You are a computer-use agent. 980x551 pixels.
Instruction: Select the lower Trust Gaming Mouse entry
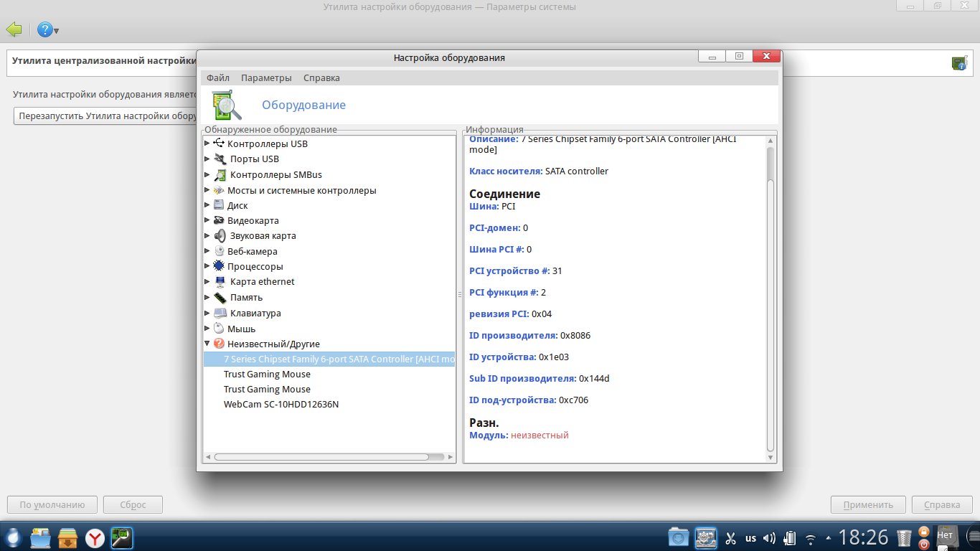tap(267, 389)
